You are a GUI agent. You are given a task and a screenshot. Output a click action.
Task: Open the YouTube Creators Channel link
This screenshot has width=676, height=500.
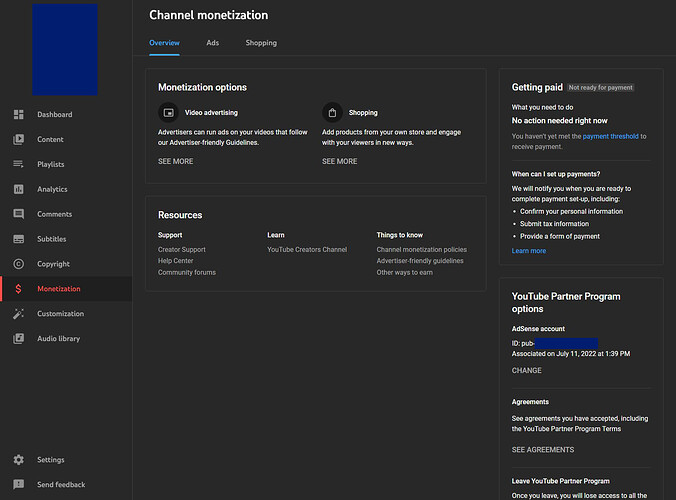click(x=307, y=249)
